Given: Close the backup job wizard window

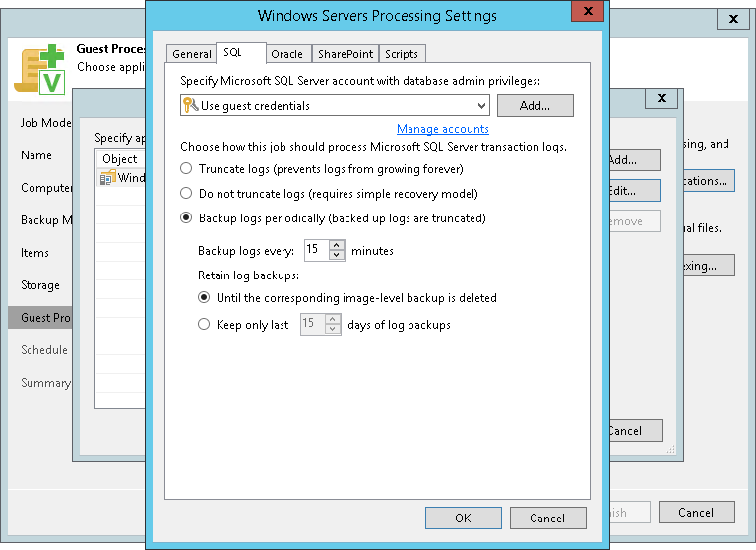Looking at the screenshot, I should [733, 19].
